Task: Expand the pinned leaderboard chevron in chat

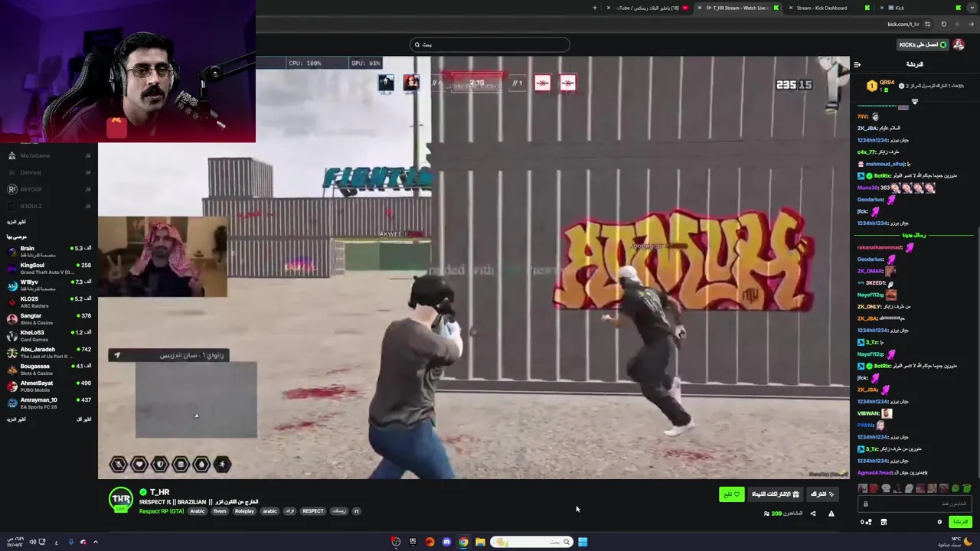Action: [914, 100]
